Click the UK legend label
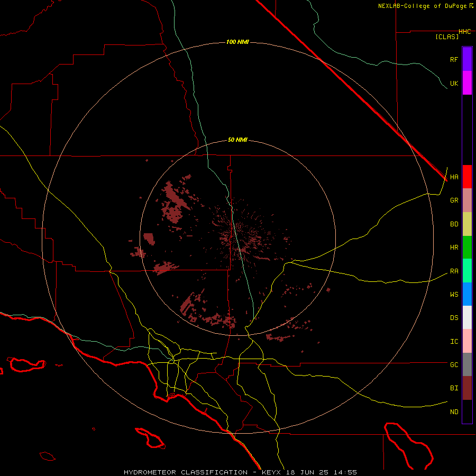Screen dimensions: 476x476 pos(454,83)
